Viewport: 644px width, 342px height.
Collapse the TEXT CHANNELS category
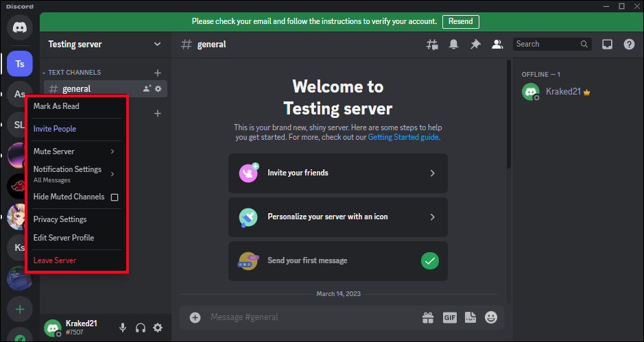click(x=74, y=73)
